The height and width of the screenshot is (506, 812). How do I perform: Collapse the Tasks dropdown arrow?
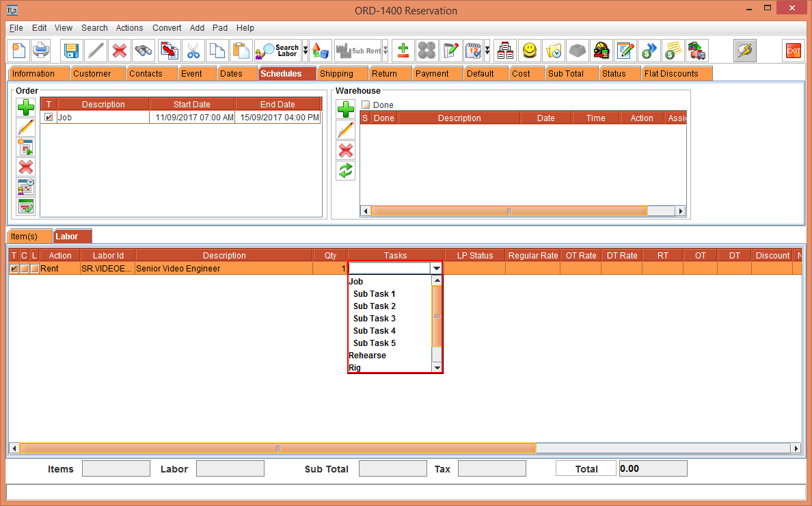[x=436, y=269]
